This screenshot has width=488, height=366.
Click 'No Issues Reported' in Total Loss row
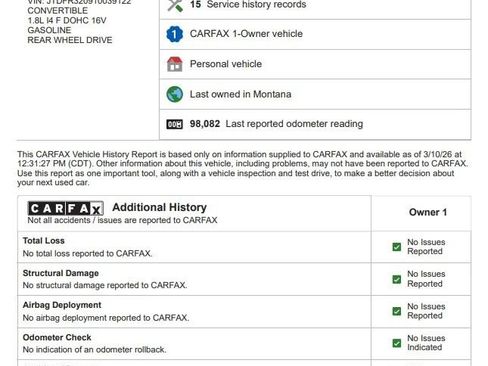pos(426,247)
